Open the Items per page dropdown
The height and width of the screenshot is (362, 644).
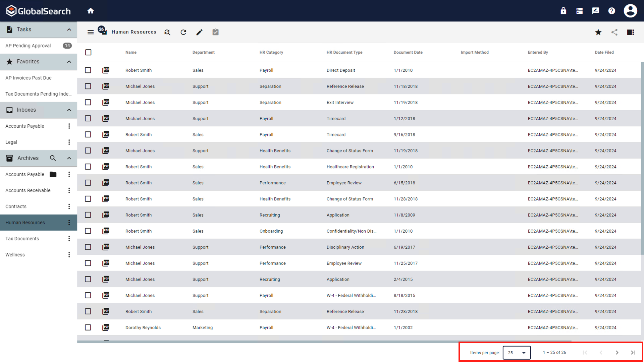pos(517,353)
